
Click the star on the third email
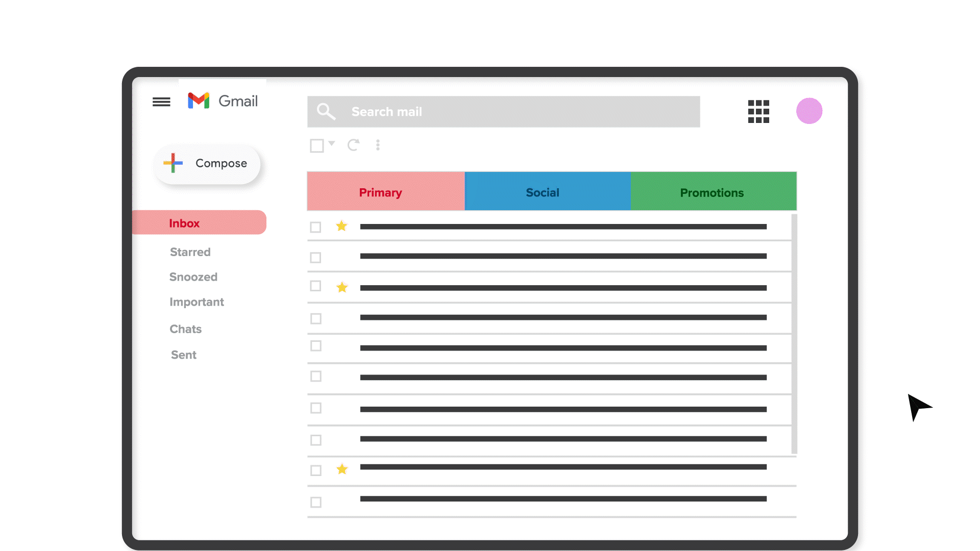(342, 287)
